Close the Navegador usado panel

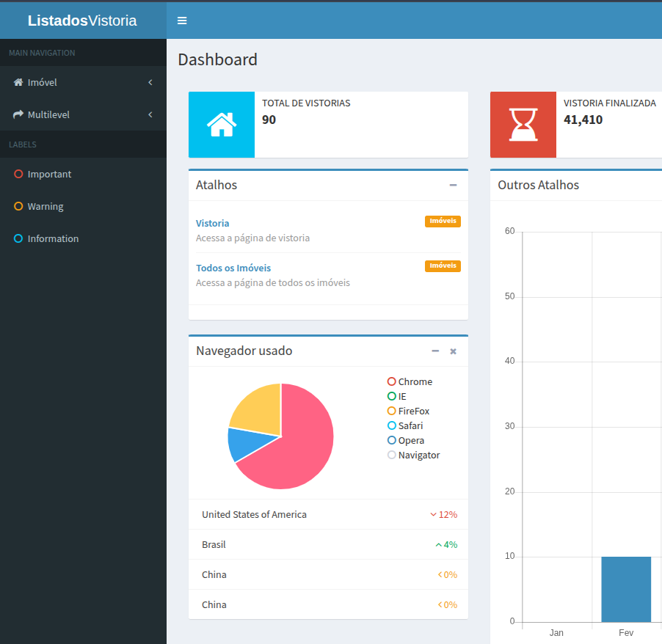coord(453,351)
